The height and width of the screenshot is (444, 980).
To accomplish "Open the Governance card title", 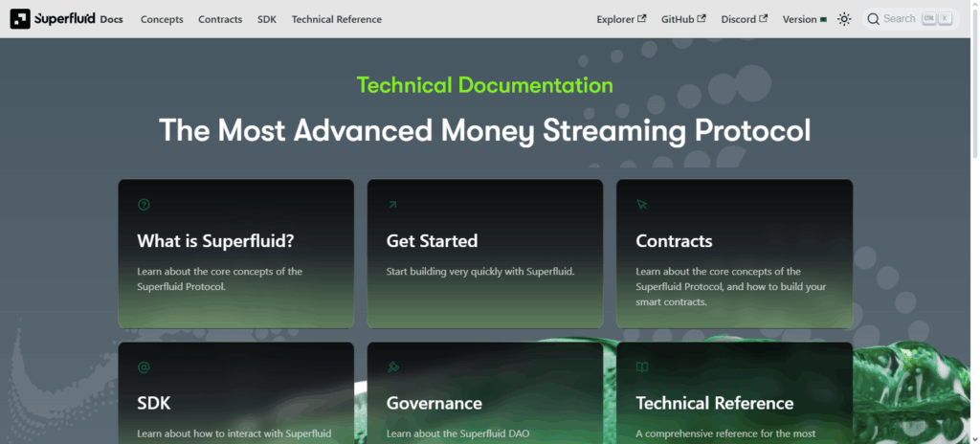I will (434, 403).
